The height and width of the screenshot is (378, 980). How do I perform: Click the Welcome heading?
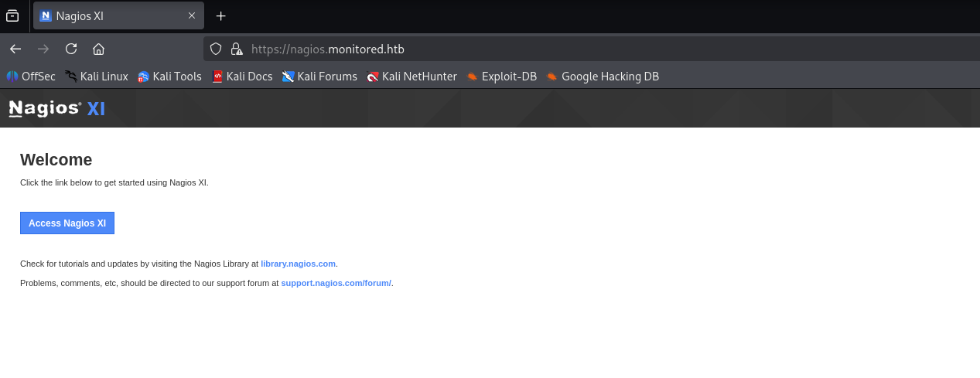56,160
